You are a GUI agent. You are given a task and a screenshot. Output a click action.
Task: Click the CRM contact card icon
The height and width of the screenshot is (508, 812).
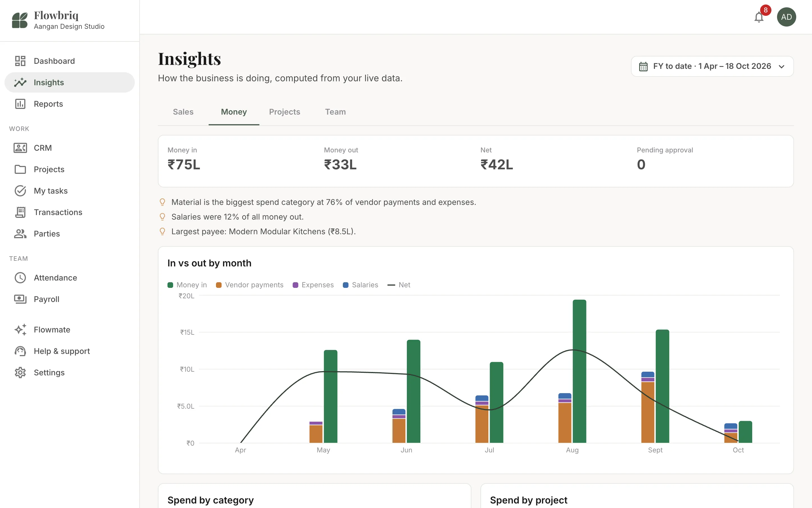[20, 148]
